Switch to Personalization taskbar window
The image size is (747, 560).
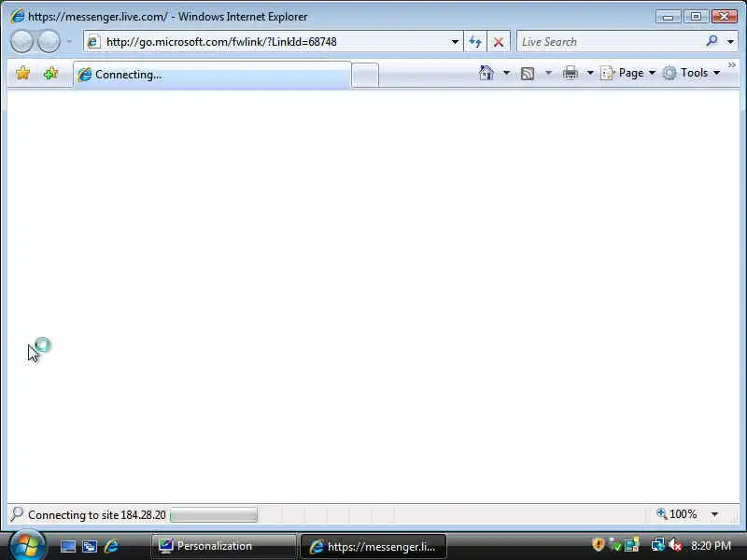coord(223,546)
